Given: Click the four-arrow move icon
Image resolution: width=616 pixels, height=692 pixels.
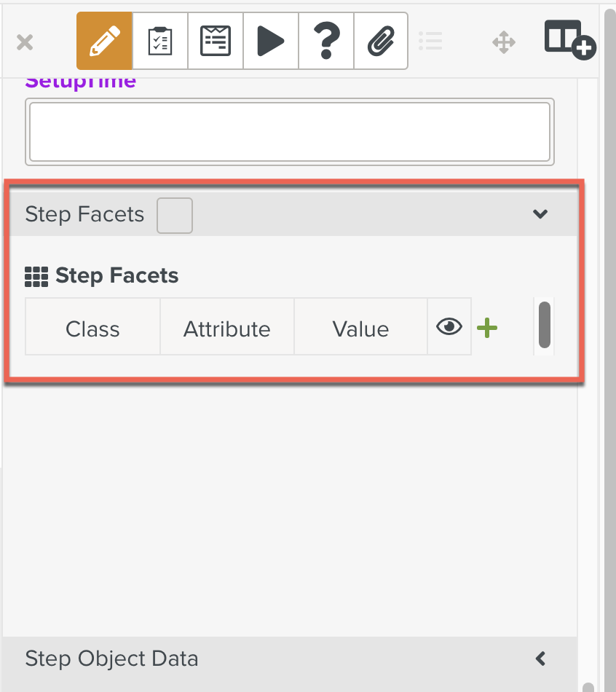Looking at the screenshot, I should pyautogui.click(x=504, y=42).
